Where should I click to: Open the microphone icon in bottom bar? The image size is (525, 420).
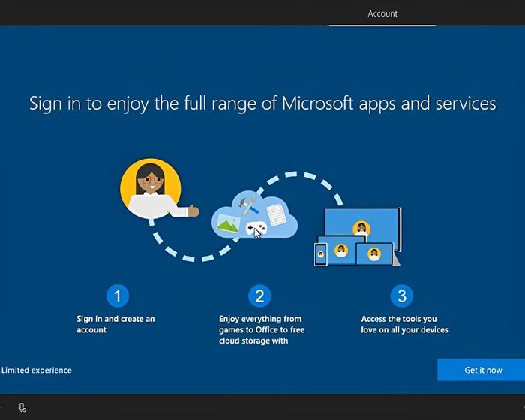tap(22, 407)
